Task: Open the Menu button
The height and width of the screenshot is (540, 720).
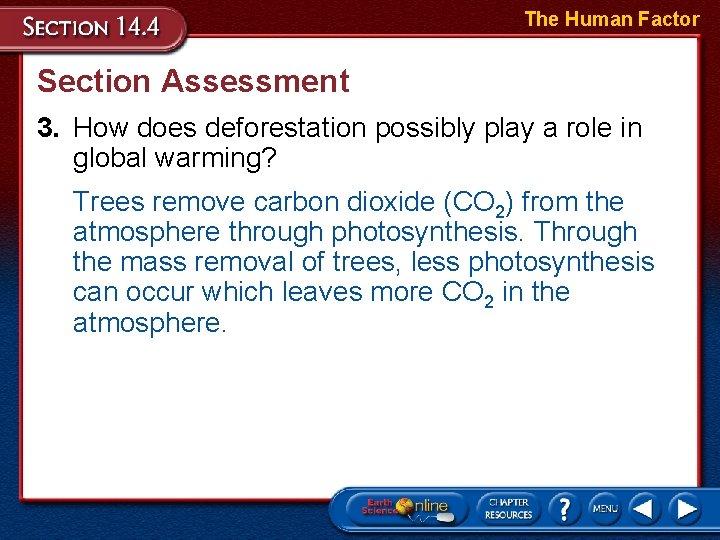Action: pyautogui.click(x=604, y=509)
